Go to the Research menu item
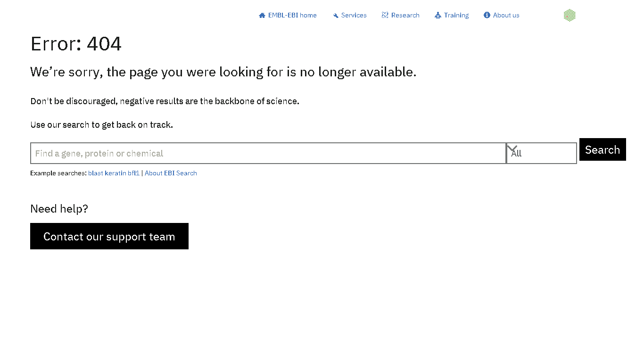This screenshot has height=362, width=644. click(405, 15)
